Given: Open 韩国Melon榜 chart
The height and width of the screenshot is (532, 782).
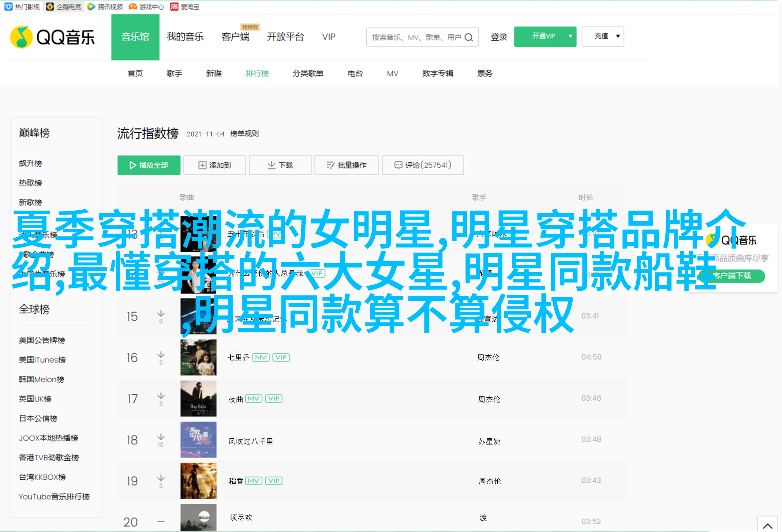Looking at the screenshot, I should coord(42,380).
